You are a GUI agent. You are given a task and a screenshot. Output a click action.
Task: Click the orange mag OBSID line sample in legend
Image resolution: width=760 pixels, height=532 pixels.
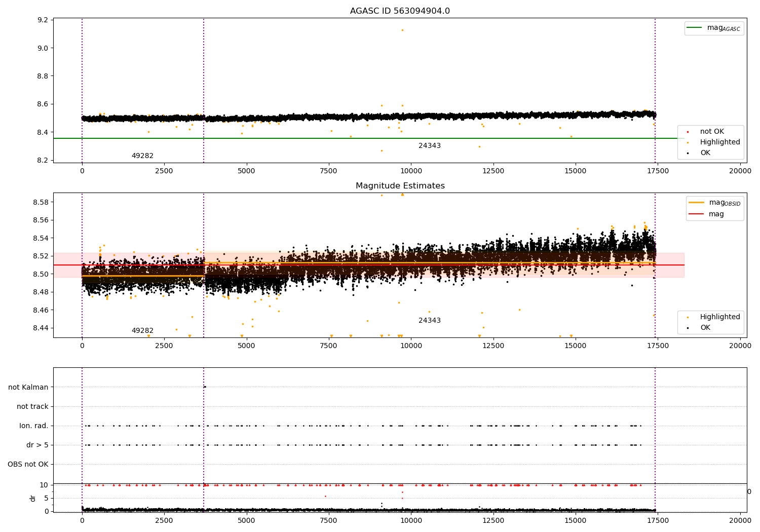tap(697, 203)
